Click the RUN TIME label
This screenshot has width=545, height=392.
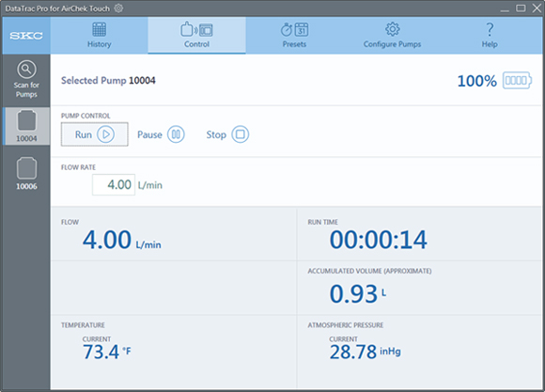click(x=322, y=222)
